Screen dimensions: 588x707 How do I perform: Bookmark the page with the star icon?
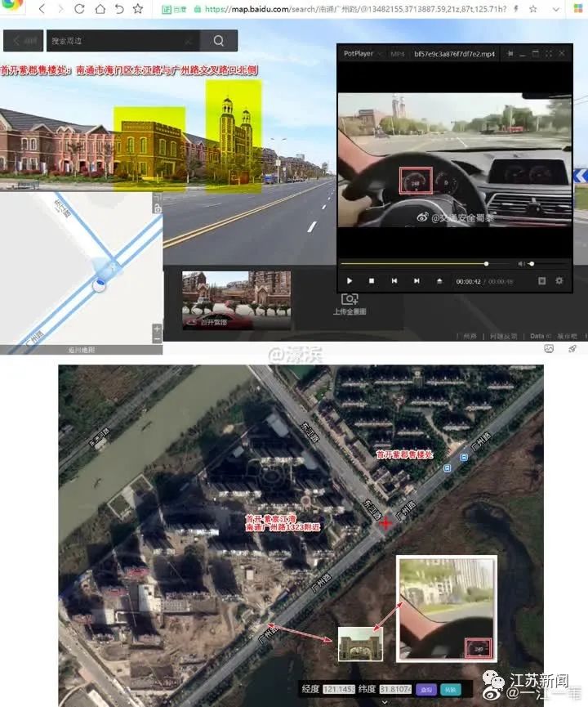[x=137, y=9]
